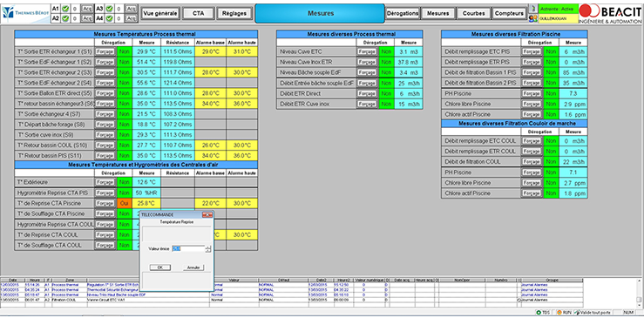Increase Valeur émise with the up stepper
This screenshot has width=644, height=318.
point(208,247)
